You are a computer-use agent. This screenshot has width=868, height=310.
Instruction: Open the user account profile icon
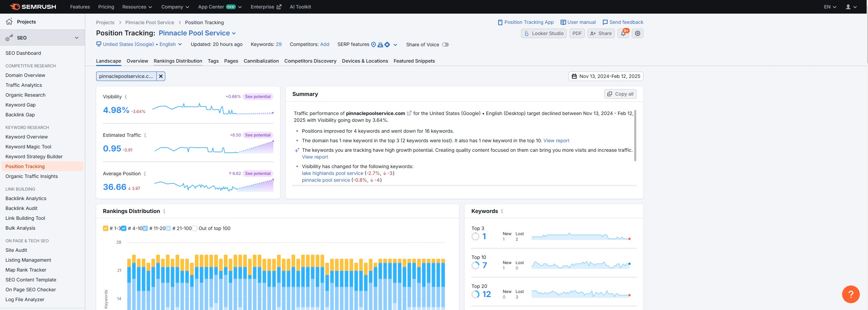point(848,7)
